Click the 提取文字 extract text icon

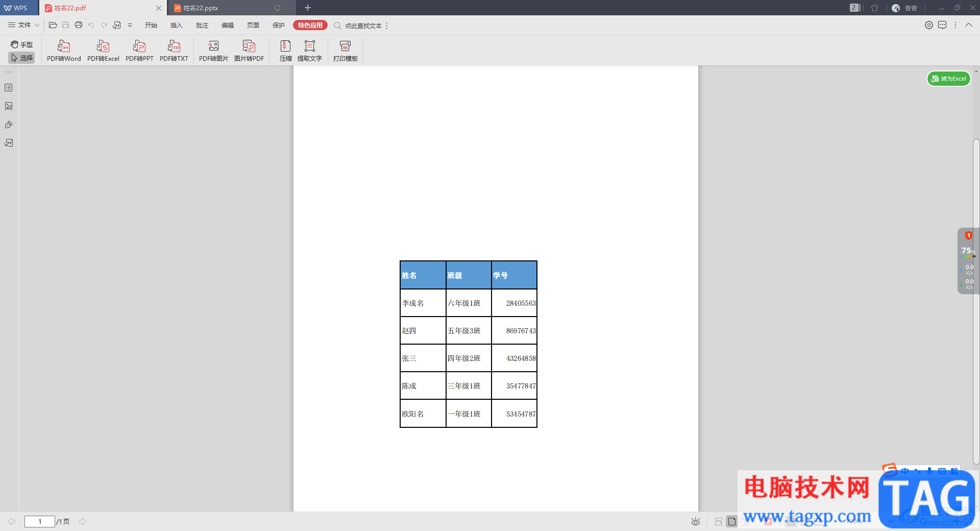[x=310, y=51]
